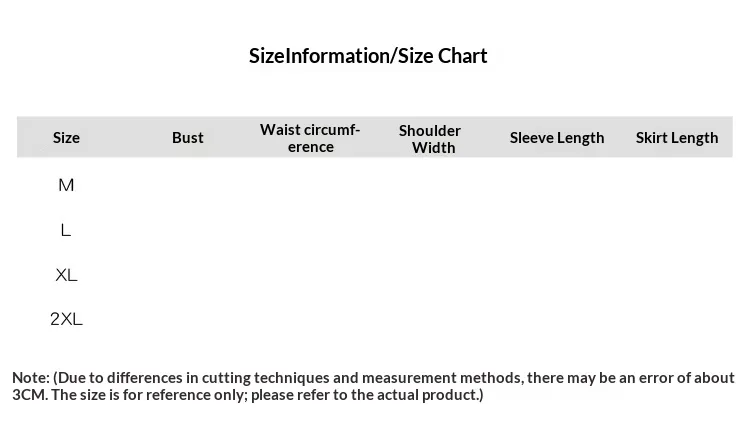750x431 pixels.
Task: Click the empty Shoulder Width cell for L
Action: (x=430, y=230)
